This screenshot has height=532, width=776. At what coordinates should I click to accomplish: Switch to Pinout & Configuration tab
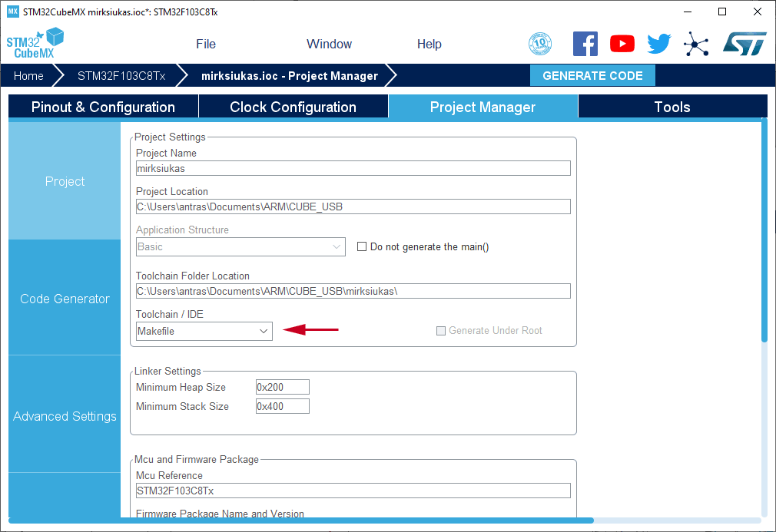tap(103, 107)
